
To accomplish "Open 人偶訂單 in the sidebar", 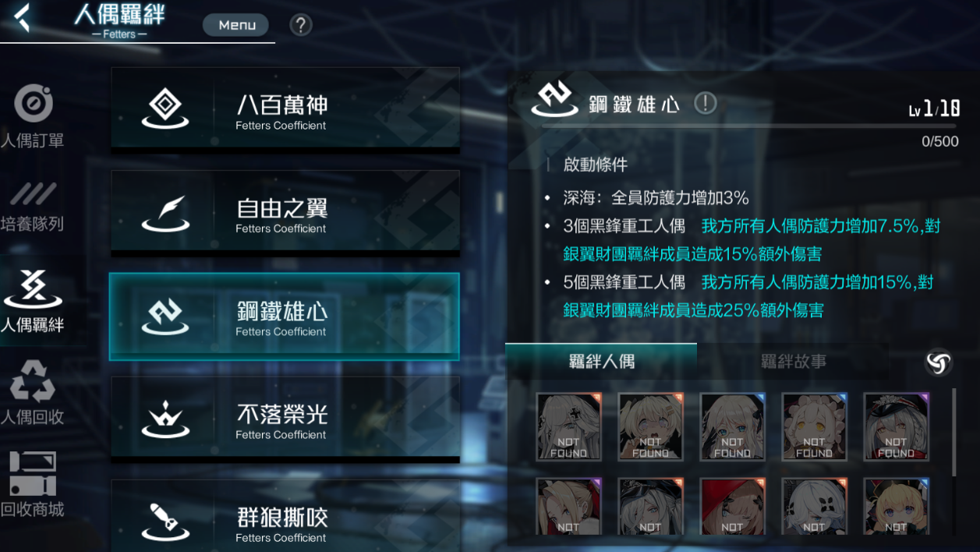I will 33,118.
